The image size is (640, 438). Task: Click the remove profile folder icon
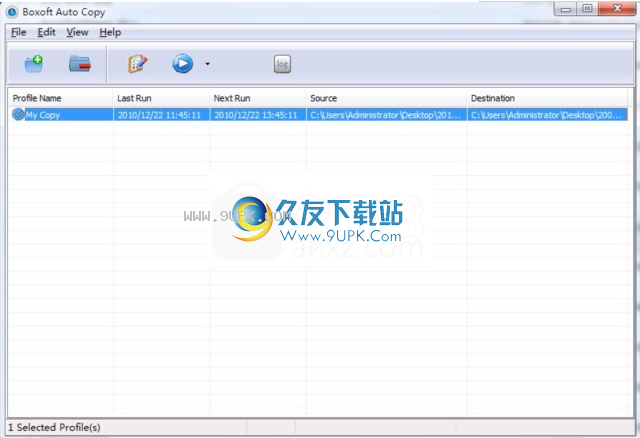80,64
